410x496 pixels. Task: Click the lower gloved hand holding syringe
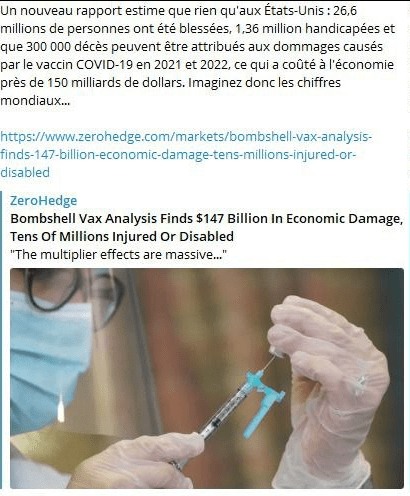point(140,462)
